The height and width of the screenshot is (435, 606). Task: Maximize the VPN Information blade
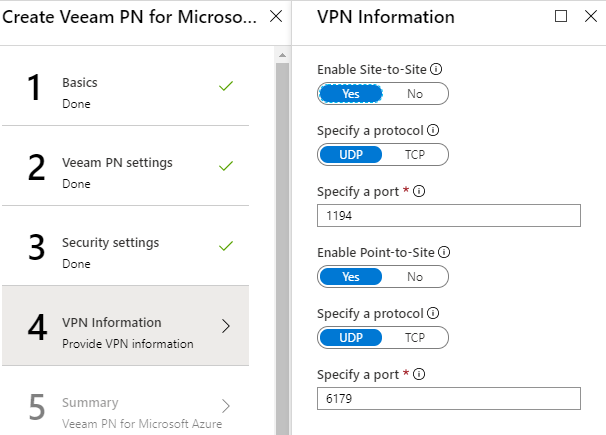[x=561, y=16]
